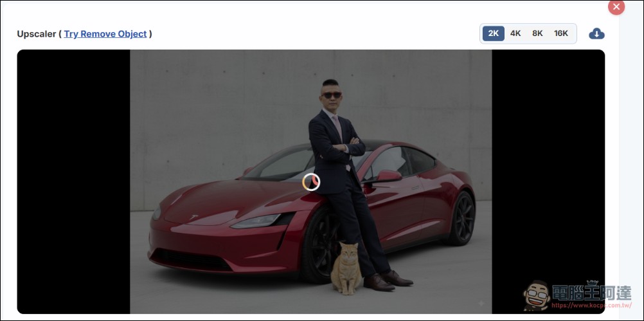Select the 2K resolution option
Screen dimensions: 644x321
pos(493,33)
